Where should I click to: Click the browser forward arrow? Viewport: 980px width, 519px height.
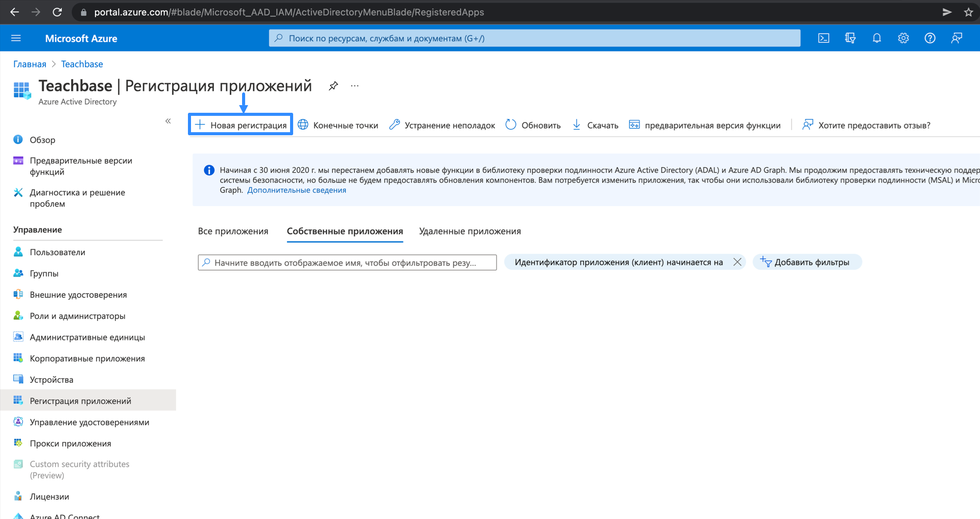(x=36, y=12)
